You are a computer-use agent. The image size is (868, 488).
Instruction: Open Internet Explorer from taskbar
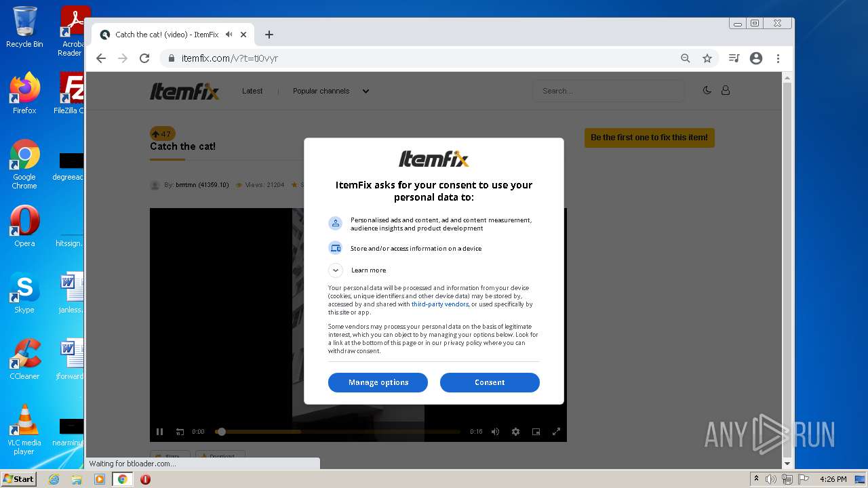click(x=54, y=479)
